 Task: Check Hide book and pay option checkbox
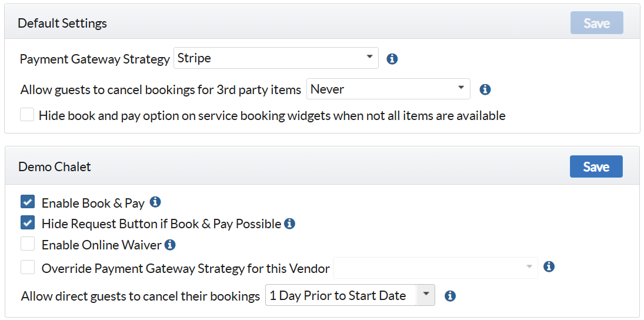tap(27, 115)
